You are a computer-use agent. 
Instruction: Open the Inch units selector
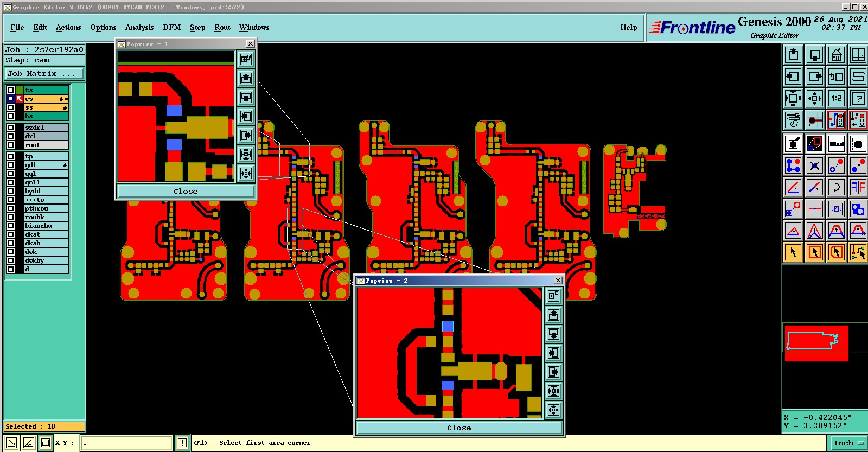point(848,443)
